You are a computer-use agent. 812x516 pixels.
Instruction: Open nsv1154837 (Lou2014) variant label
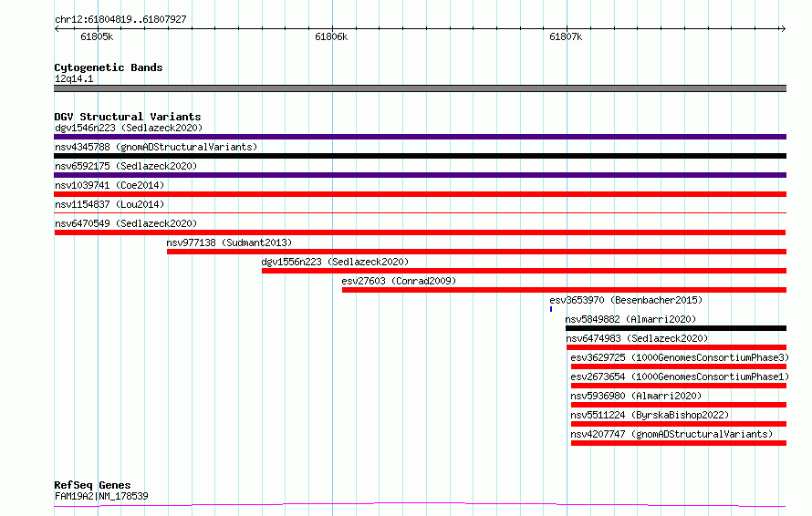(x=109, y=204)
